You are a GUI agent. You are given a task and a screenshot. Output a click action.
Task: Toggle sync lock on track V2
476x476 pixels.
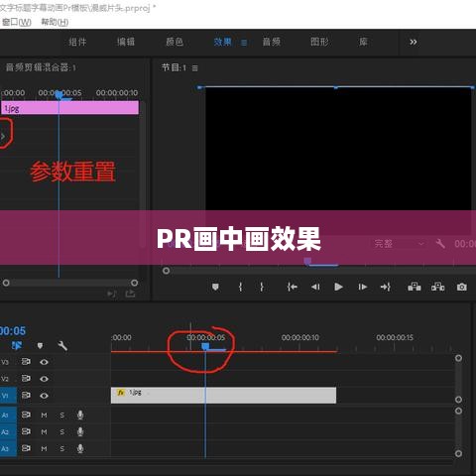click(x=26, y=378)
